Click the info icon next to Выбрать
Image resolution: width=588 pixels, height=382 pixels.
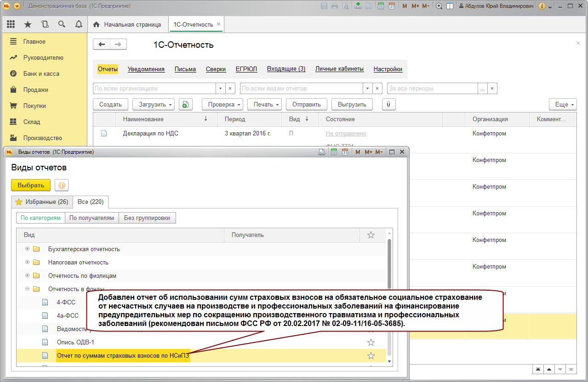click(x=62, y=185)
